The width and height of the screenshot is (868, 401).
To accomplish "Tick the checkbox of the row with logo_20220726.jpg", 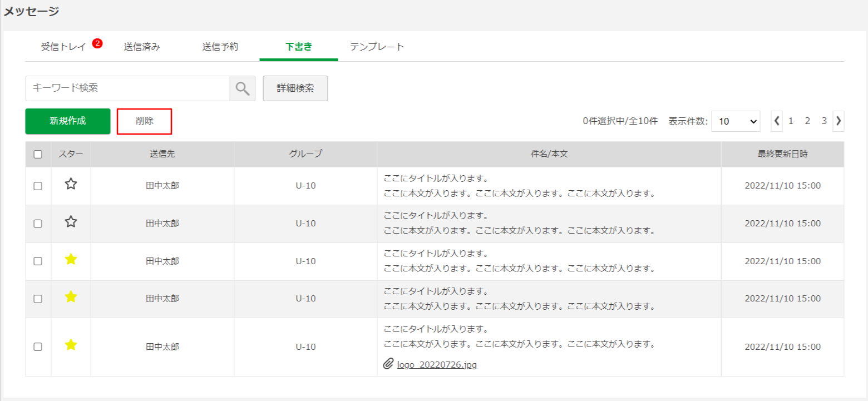I will pos(38,347).
